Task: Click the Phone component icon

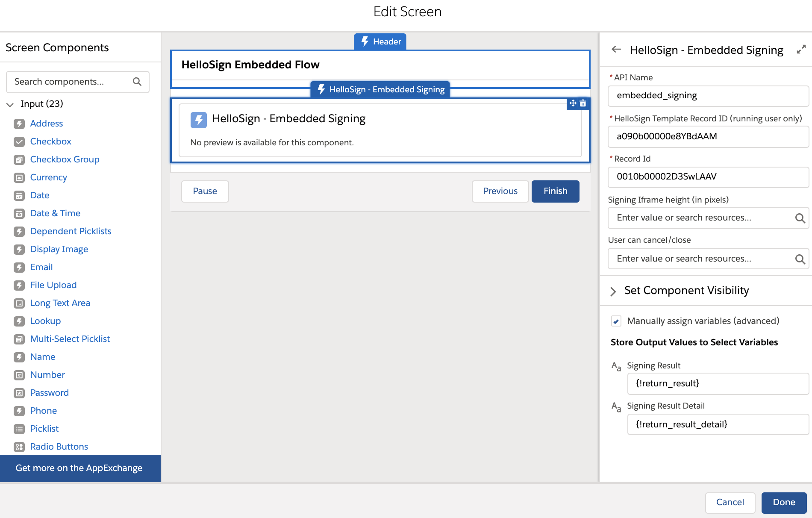Action: (19, 411)
